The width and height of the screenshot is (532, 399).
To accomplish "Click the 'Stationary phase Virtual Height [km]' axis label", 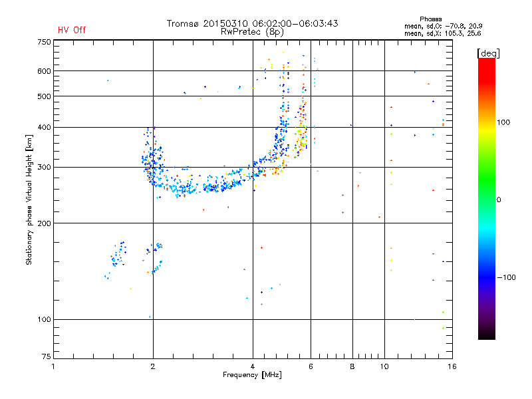I will [29, 199].
